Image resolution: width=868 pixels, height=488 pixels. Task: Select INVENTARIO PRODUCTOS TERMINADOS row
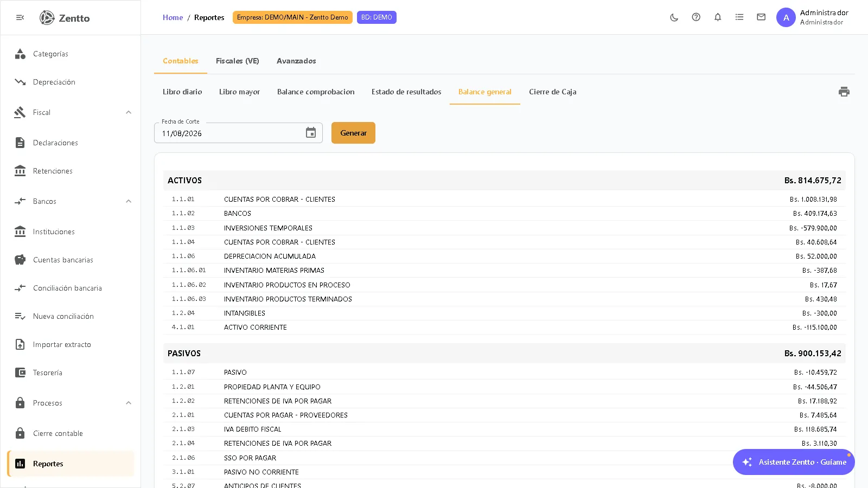[505, 299]
